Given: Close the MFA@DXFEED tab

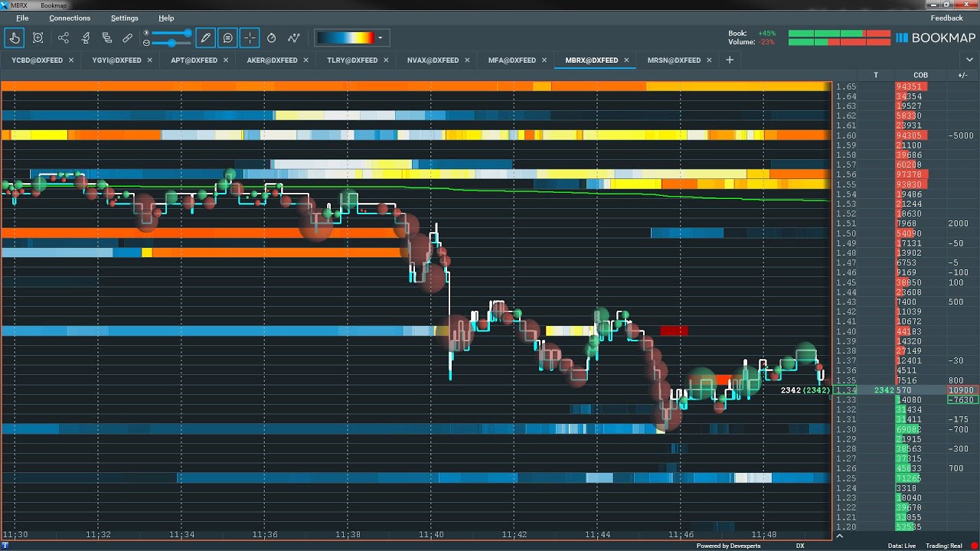Looking at the screenshot, I should (x=544, y=60).
